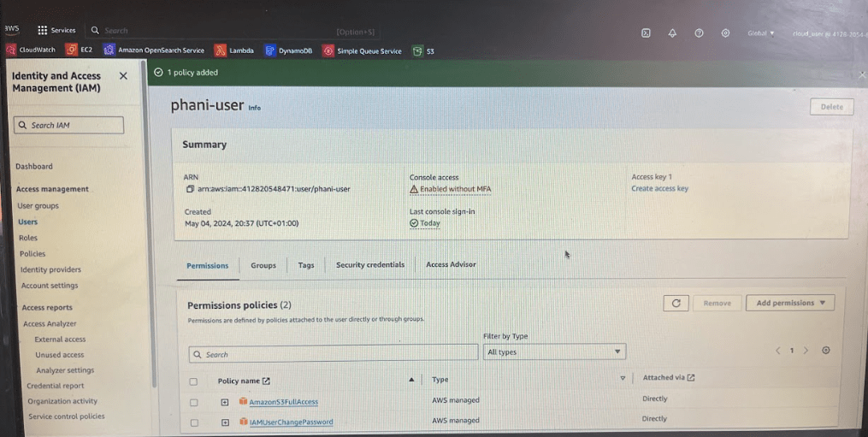Copy the user ARN with the copy icon
The width and height of the screenshot is (868, 437).
(x=190, y=189)
